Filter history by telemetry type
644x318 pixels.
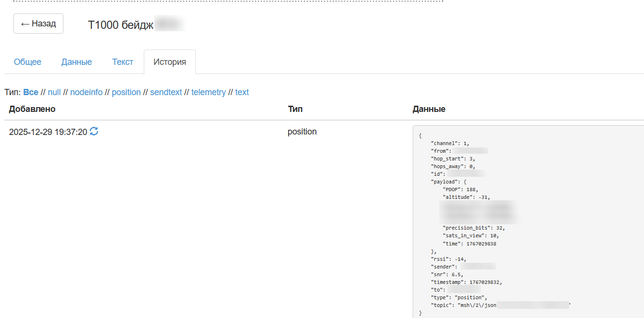tap(208, 92)
